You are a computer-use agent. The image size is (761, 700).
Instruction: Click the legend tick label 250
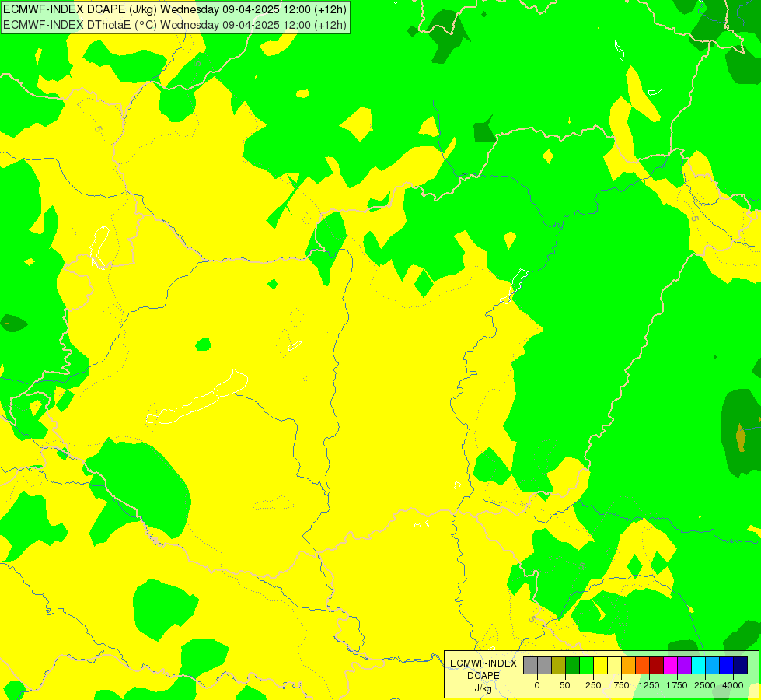point(593,685)
